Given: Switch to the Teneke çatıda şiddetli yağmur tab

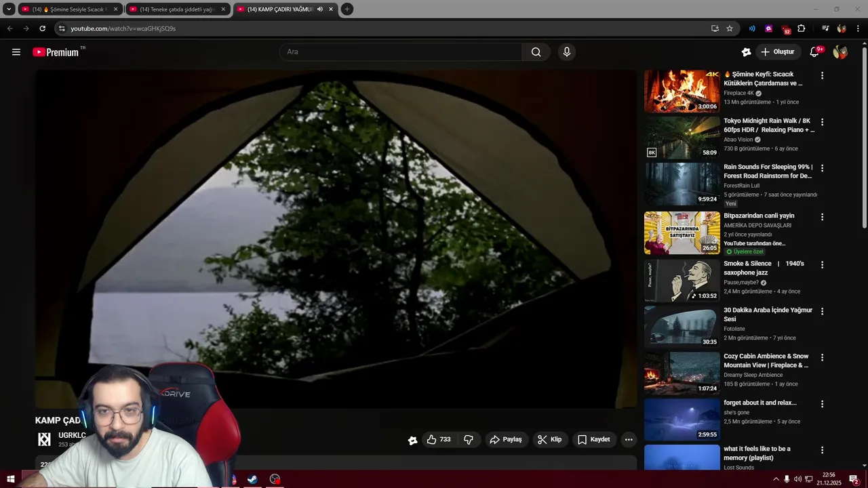Looking at the screenshot, I should coord(178,9).
